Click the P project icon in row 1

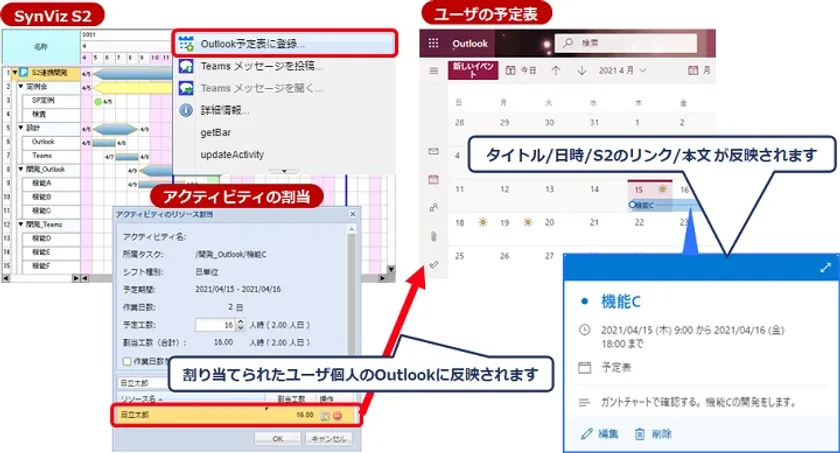coord(24,72)
